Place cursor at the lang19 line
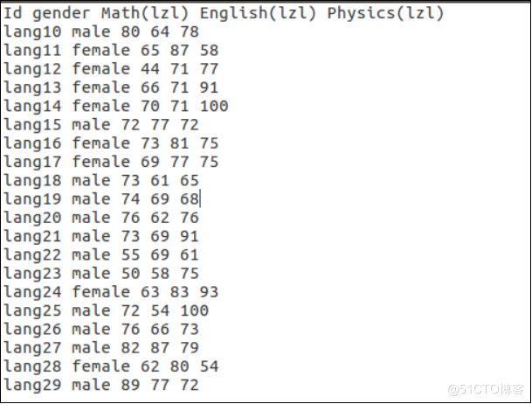The width and height of the screenshot is (532, 404). (101, 199)
